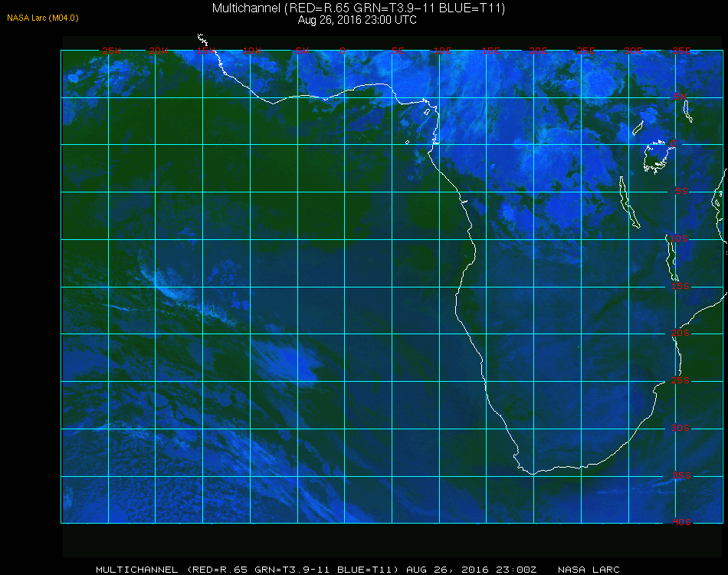
Task: Click the 35S latitude label
Action: pyautogui.click(x=681, y=475)
